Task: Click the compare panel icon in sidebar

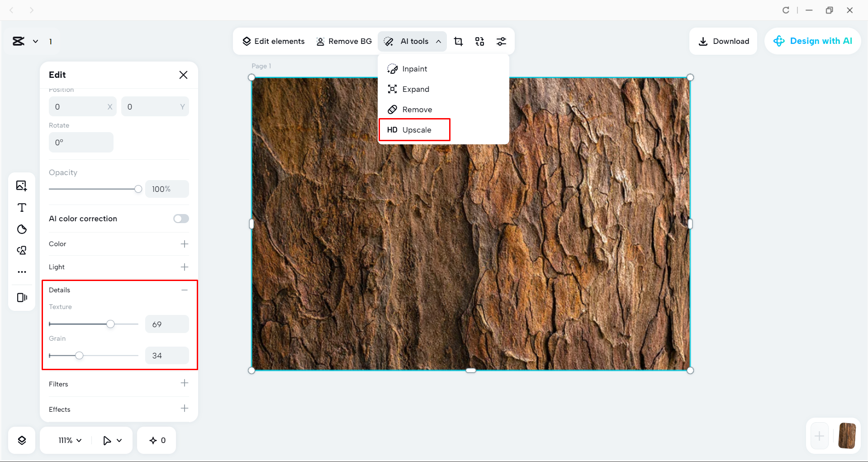Action: tap(22, 297)
